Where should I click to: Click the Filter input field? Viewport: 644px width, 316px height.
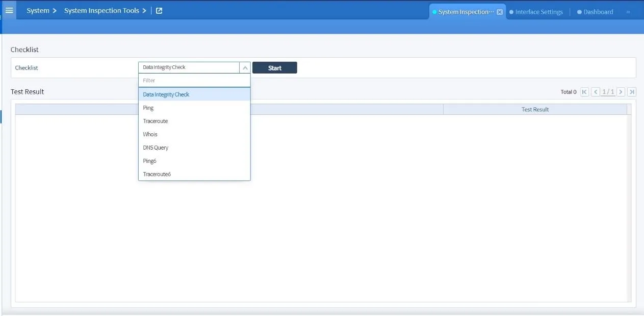[194, 80]
